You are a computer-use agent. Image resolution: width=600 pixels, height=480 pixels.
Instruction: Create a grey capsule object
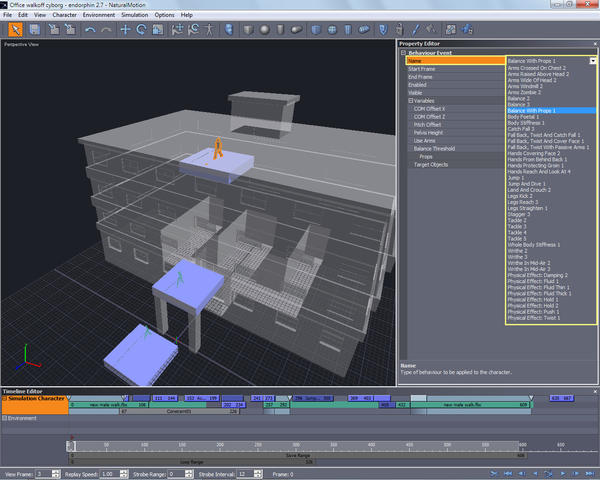click(297, 30)
